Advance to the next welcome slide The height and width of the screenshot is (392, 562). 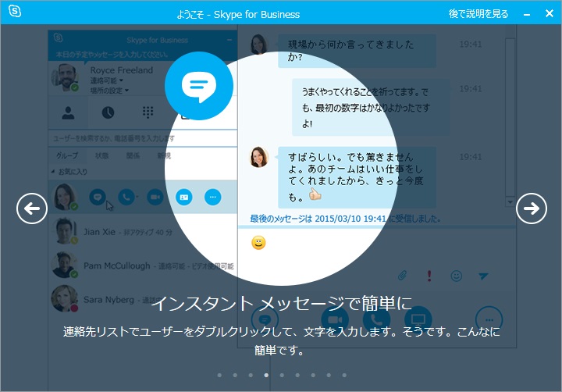(532, 208)
